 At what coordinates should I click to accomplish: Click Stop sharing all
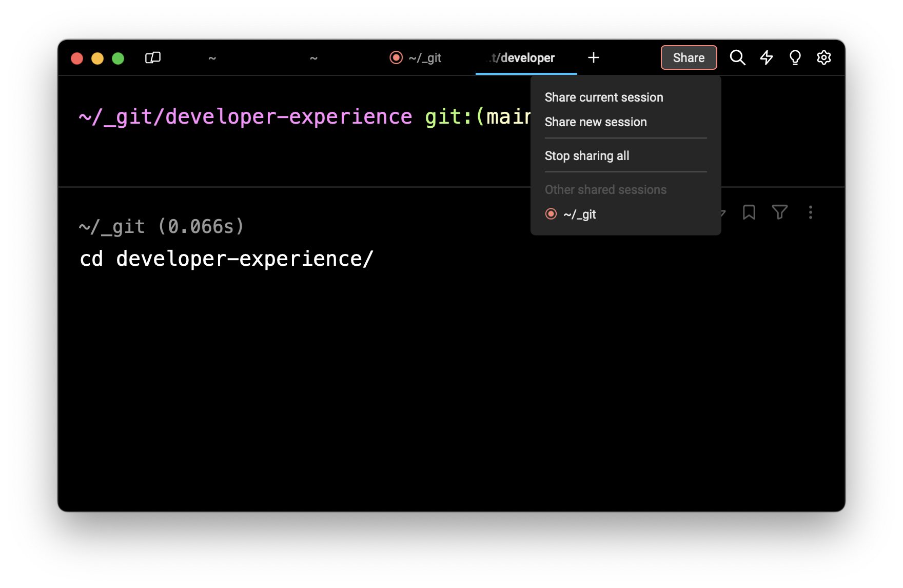(587, 156)
